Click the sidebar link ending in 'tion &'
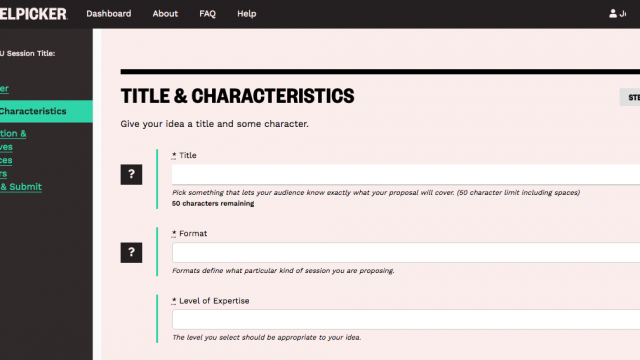 tap(13, 133)
